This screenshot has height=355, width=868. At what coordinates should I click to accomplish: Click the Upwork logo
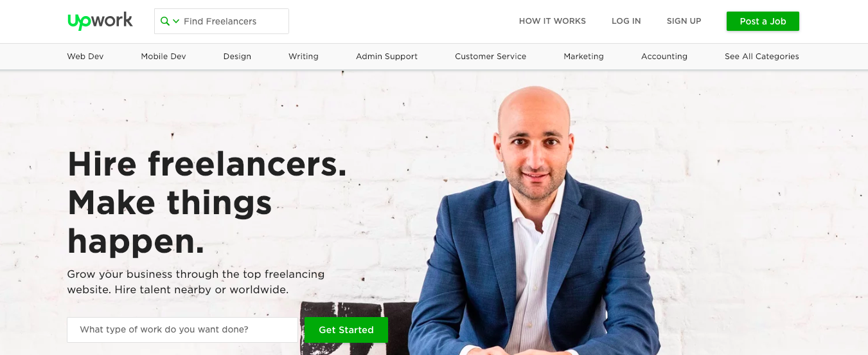100,21
